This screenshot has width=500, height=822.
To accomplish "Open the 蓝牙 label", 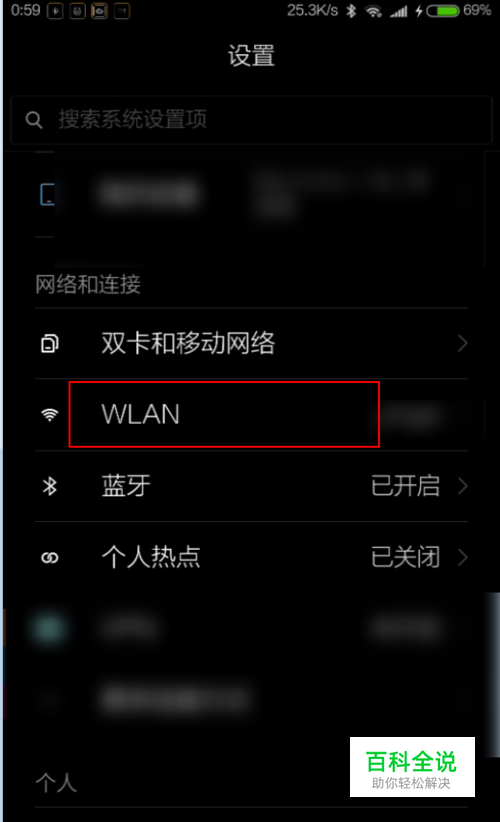I will pyautogui.click(x=126, y=486).
